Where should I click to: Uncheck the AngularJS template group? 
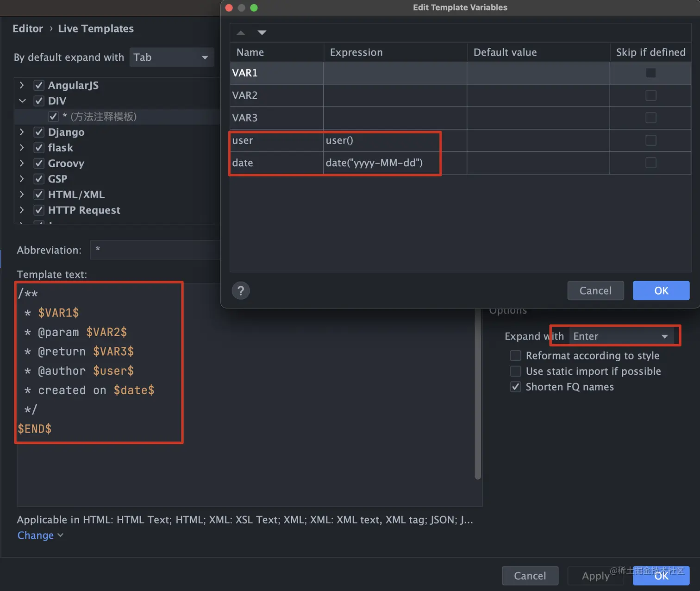pyautogui.click(x=39, y=85)
